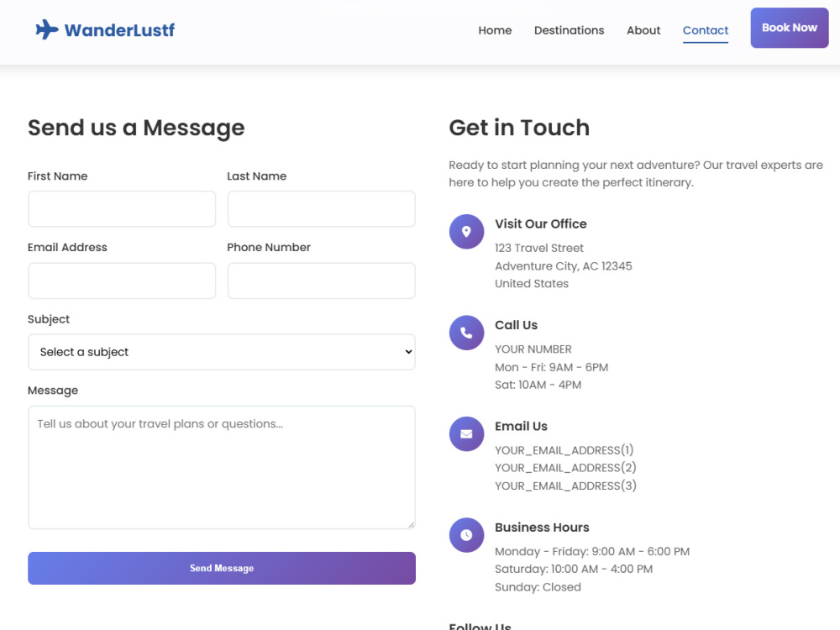Click the 'Call Us' title
The width and height of the screenshot is (840, 630).
pyautogui.click(x=516, y=325)
